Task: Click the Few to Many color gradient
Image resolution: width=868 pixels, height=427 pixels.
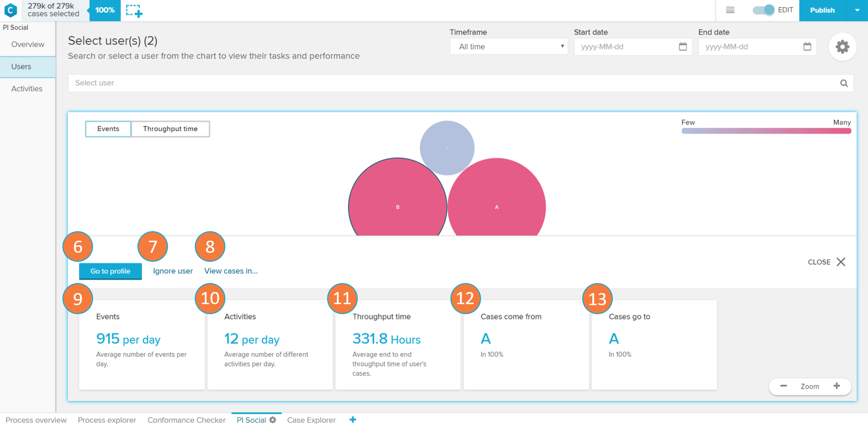Action: pos(766,131)
